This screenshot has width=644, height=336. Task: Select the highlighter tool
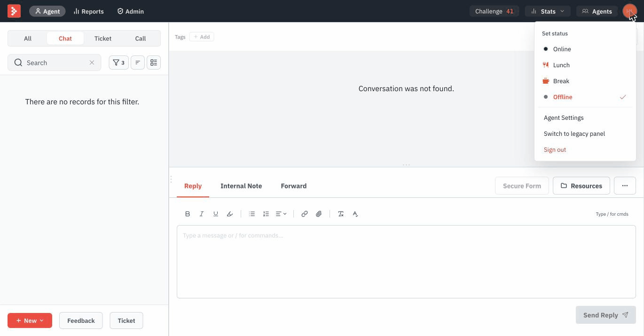230,214
